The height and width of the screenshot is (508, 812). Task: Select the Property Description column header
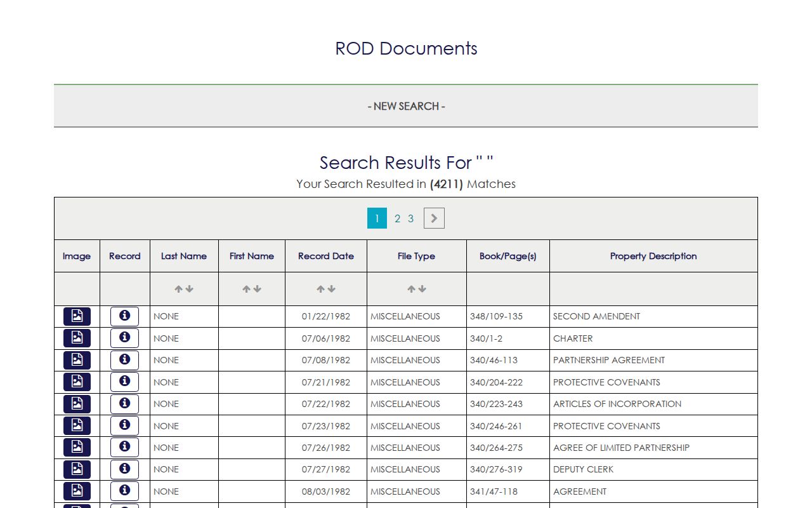[x=653, y=257]
